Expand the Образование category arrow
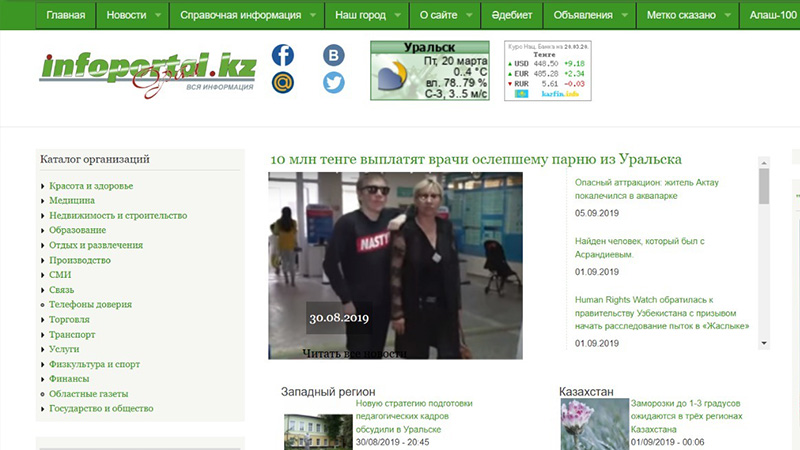 [43, 231]
